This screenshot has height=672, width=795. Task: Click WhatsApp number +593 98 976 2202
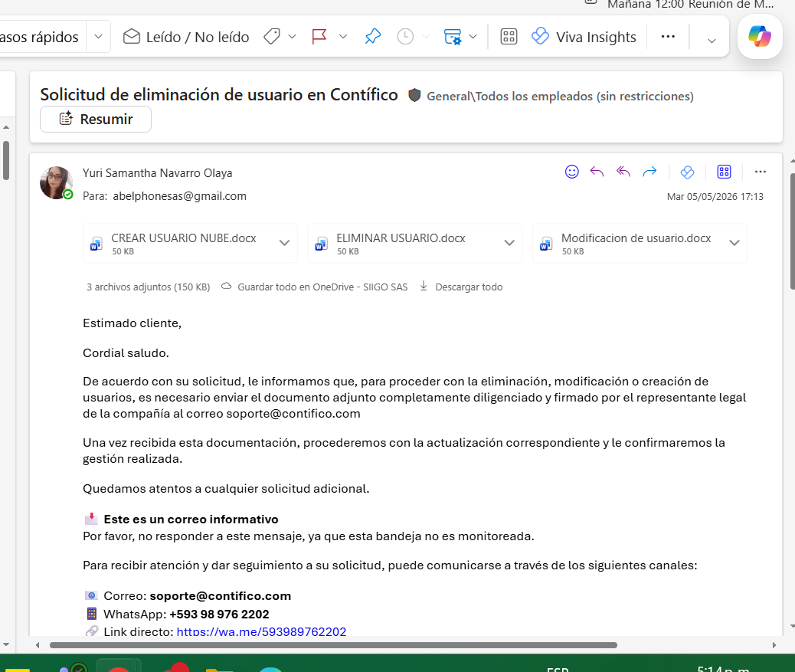coord(219,615)
